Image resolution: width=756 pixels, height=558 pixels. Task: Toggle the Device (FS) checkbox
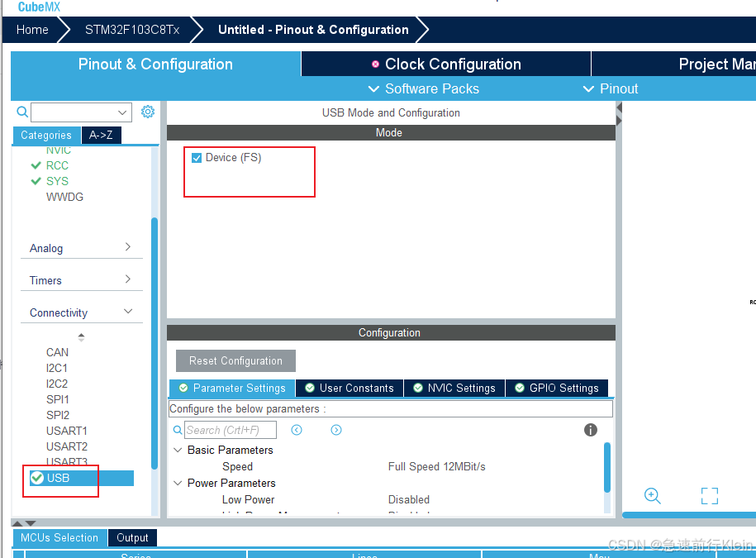pos(197,158)
